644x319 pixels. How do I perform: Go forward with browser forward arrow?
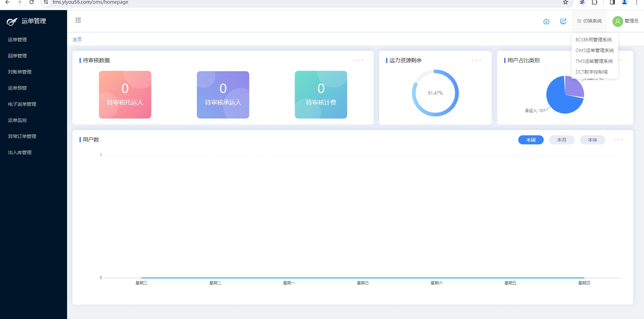[19, 2]
